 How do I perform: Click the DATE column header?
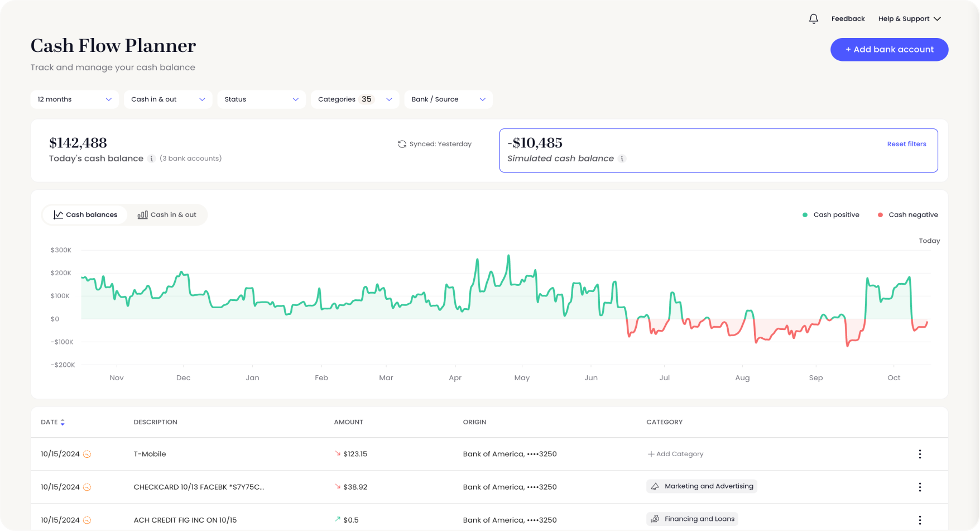[49, 422]
